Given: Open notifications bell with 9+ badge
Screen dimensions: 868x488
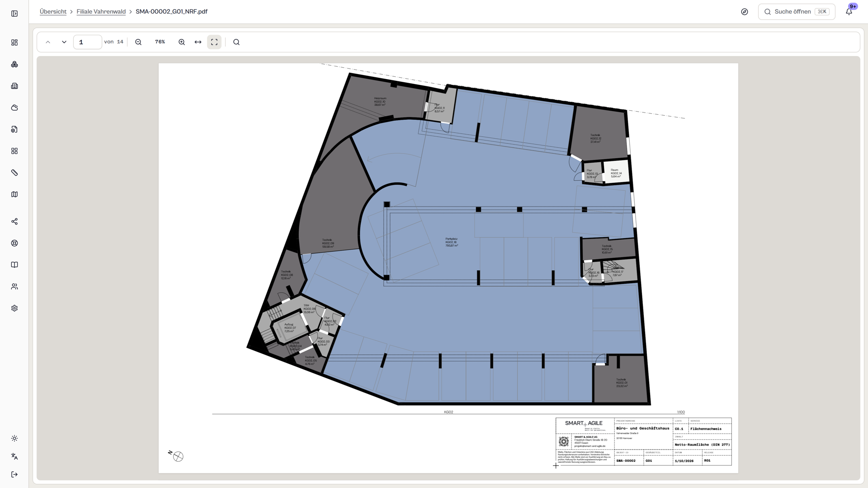Looking at the screenshot, I should tap(849, 12).
